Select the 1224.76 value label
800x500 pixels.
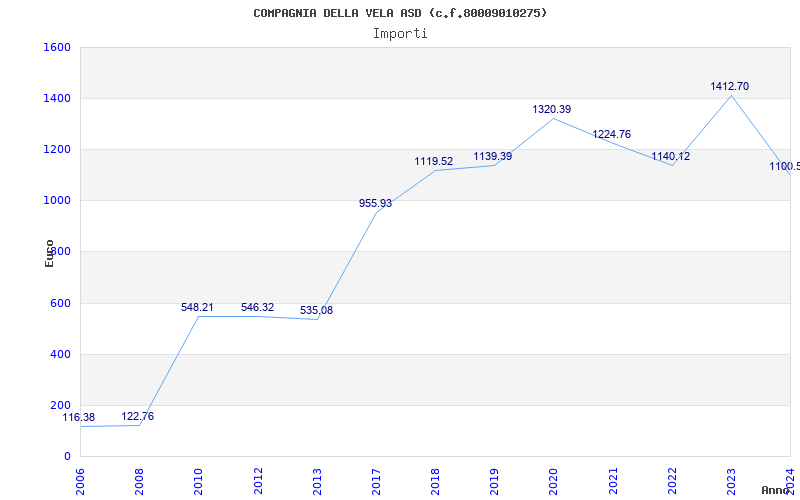(x=611, y=135)
